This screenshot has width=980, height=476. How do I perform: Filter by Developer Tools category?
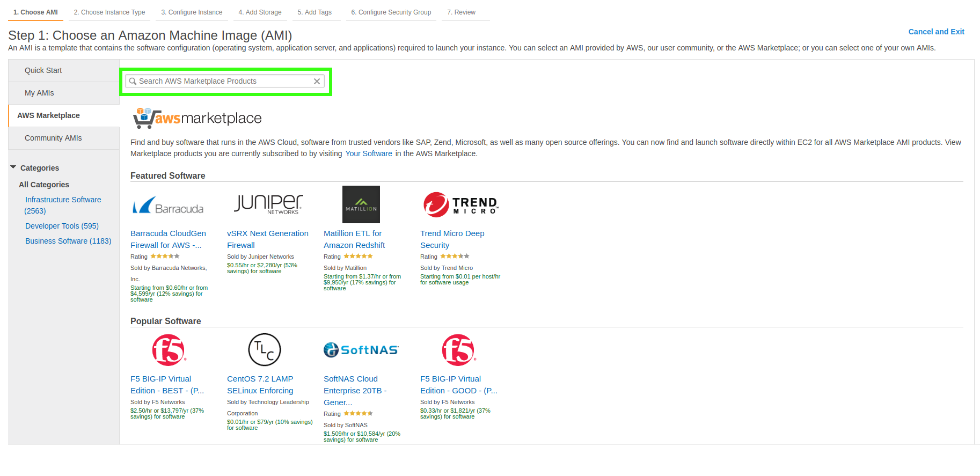pos(62,226)
